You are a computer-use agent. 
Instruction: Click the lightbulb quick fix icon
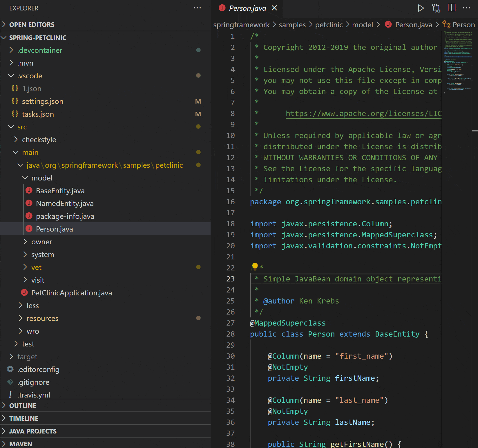pyautogui.click(x=254, y=265)
